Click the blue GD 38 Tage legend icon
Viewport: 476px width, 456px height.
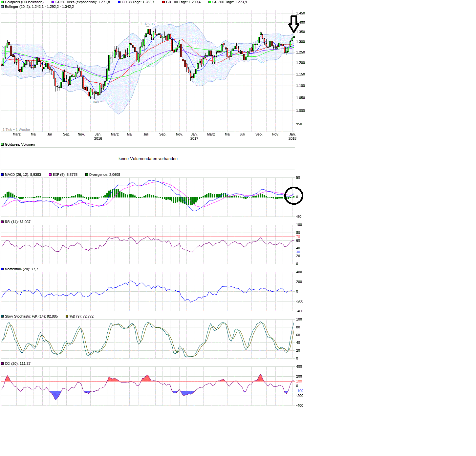click(120, 2)
